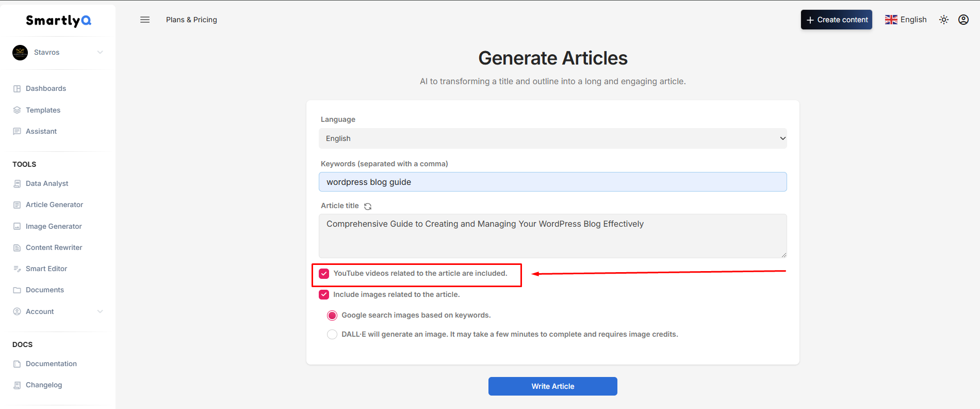Viewport: 980px width, 409px height.
Task: Click the Article title text area
Action: (x=553, y=236)
